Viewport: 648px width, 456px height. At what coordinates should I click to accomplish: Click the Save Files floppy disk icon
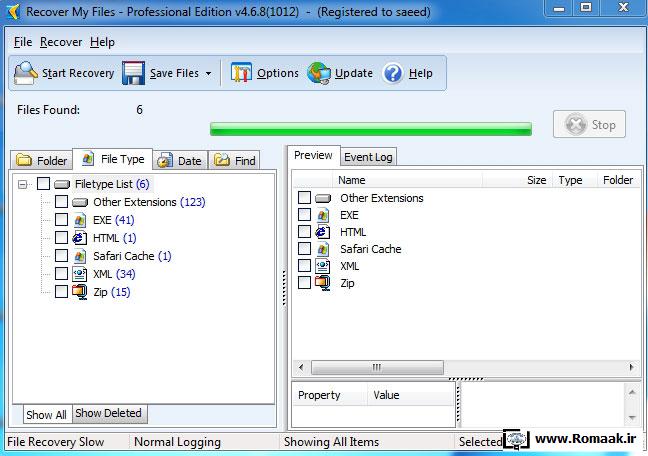(x=133, y=73)
